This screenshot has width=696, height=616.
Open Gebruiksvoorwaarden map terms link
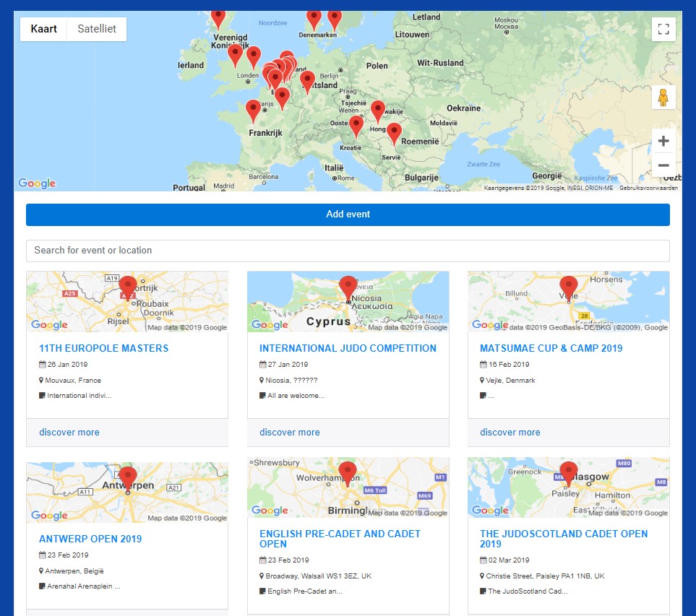click(x=648, y=188)
